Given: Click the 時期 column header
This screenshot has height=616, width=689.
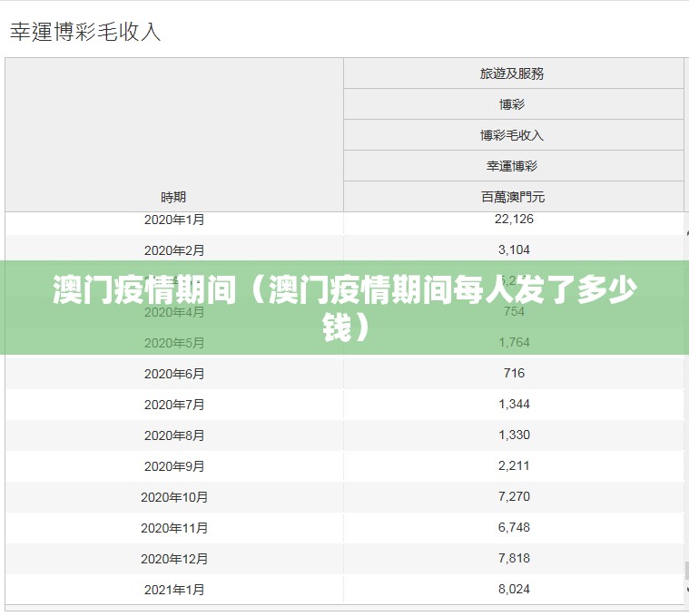Looking at the screenshot, I should point(173,197).
